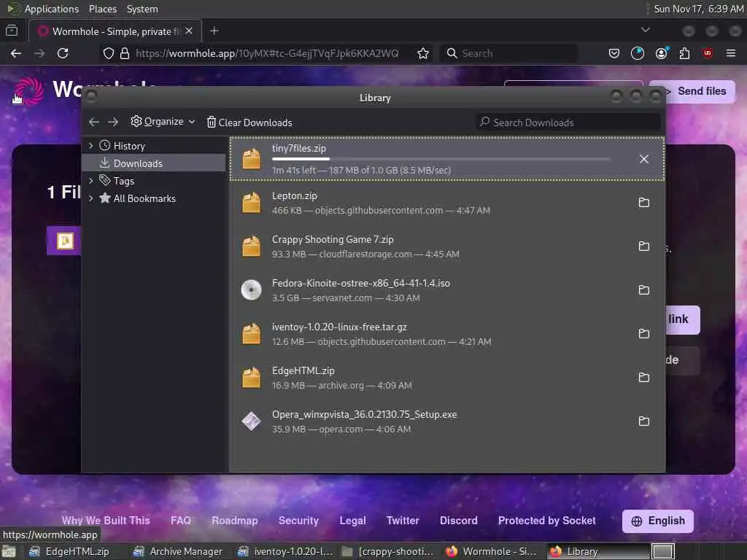Select Downloads in the Library sidebar
The image size is (747, 560).
point(153,163)
